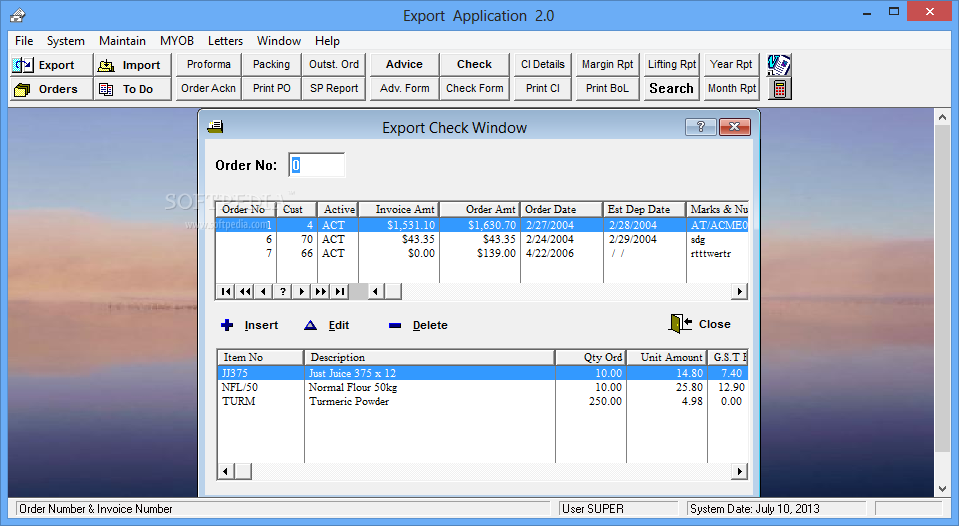The width and height of the screenshot is (959, 526).
Task: Select the Just Juice 375 x 12 row
Action: point(483,373)
